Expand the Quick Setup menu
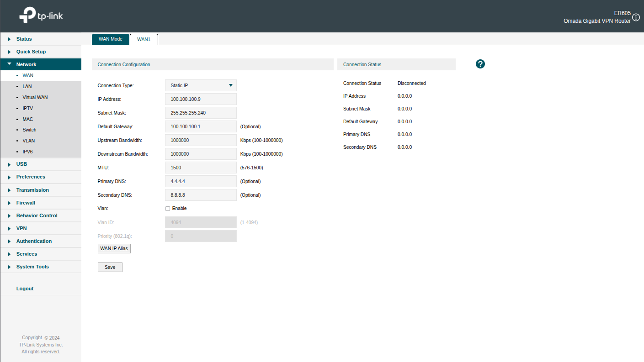 click(x=41, y=52)
